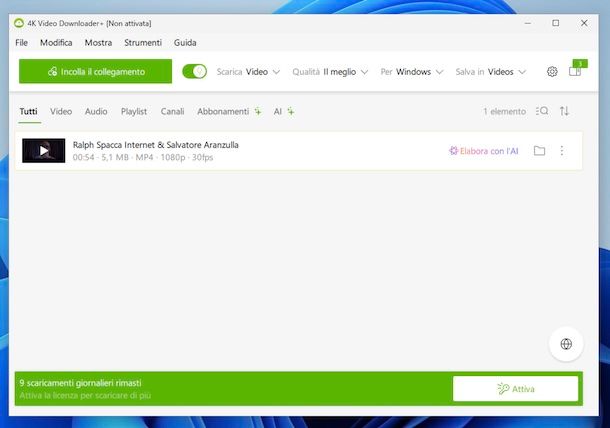Expand the Qualità Il meglio dropdown
This screenshot has height=428, width=610.
(x=330, y=72)
